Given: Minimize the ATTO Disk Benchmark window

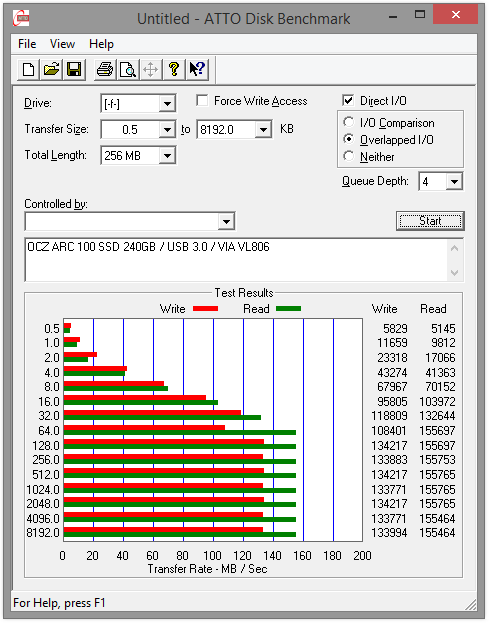Looking at the screenshot, I should (x=393, y=16).
